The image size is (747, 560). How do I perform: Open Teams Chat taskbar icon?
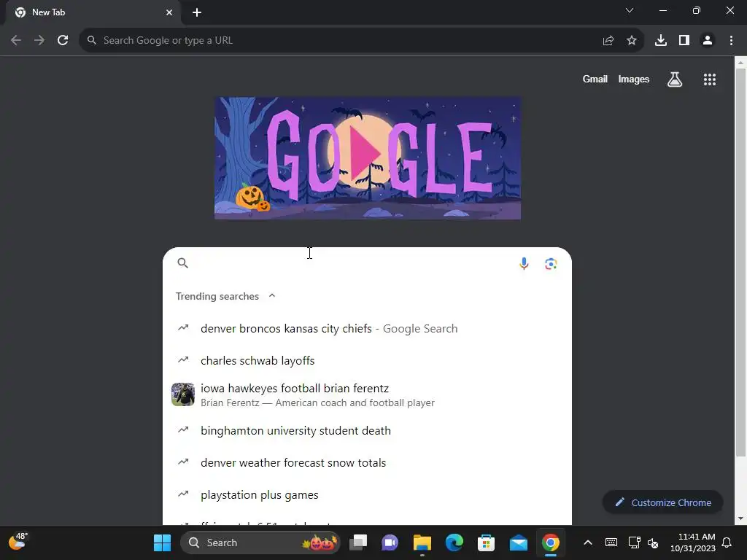[x=390, y=542]
